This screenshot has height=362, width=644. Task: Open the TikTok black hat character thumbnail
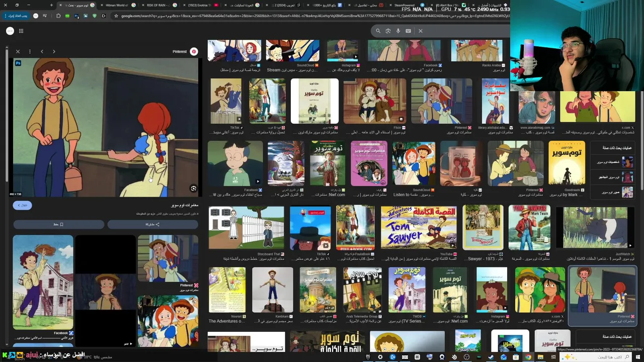pyautogui.click(x=310, y=227)
